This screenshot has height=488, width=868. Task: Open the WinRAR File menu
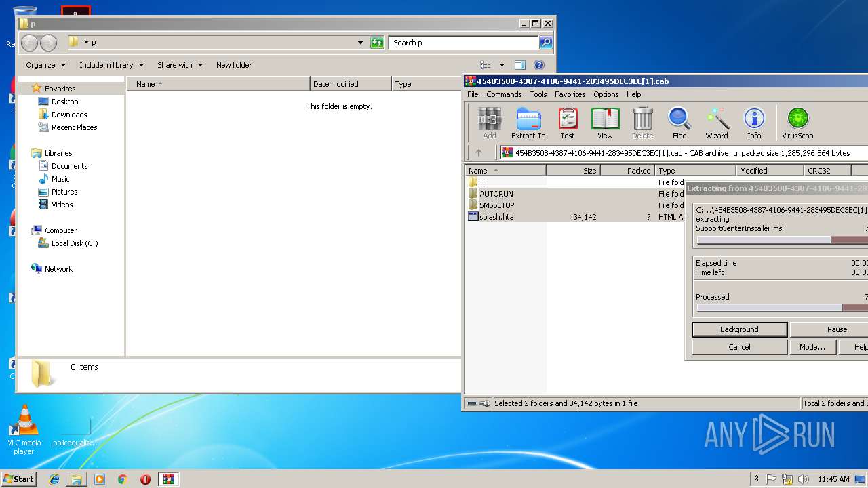tap(473, 94)
